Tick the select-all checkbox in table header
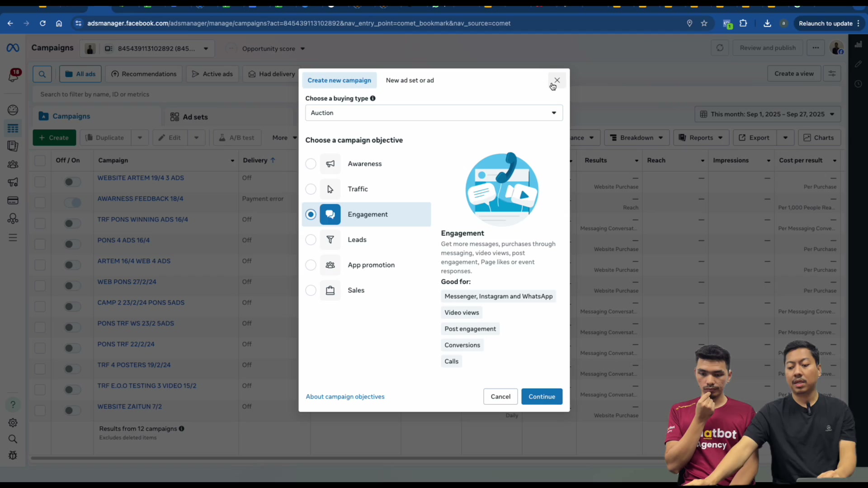 point(40,160)
